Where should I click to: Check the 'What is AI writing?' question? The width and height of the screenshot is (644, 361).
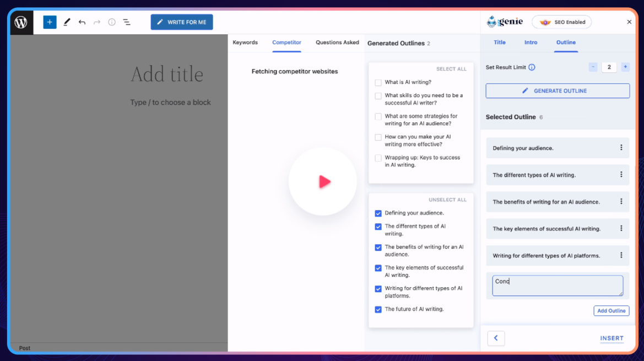[378, 82]
